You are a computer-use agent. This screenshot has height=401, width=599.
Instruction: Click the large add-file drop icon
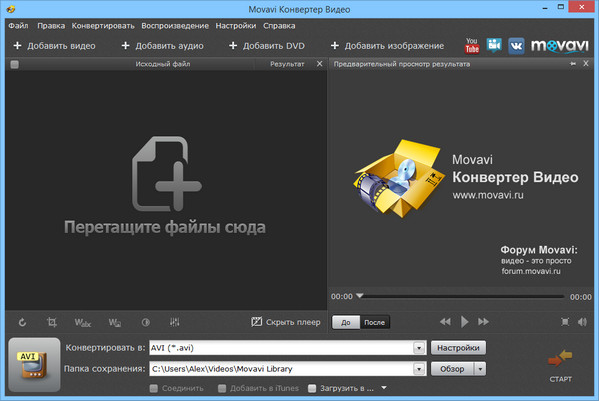click(x=167, y=174)
